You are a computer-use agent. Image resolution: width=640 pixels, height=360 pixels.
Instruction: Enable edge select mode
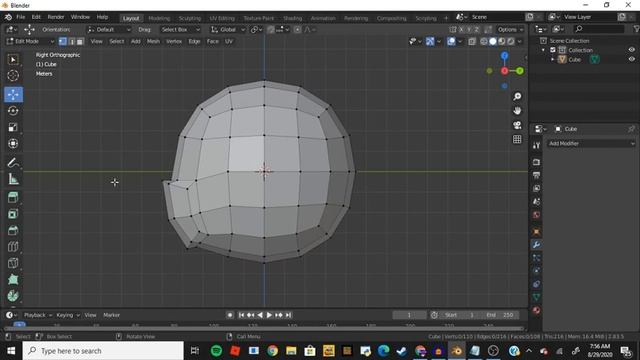[71, 41]
